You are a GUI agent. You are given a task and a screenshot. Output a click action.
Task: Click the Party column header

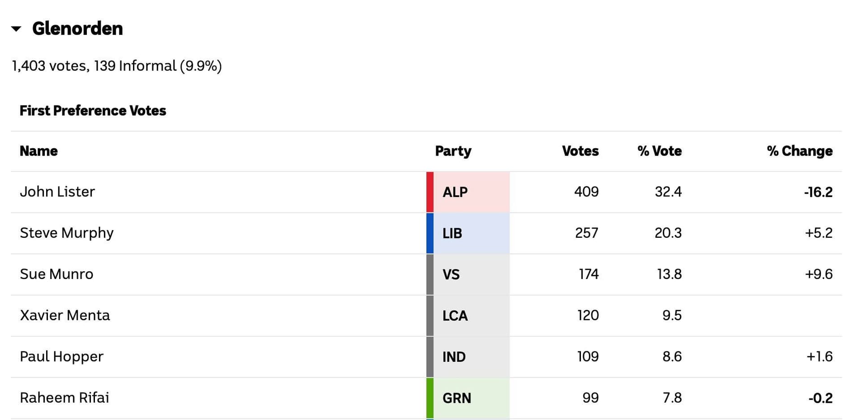(453, 151)
